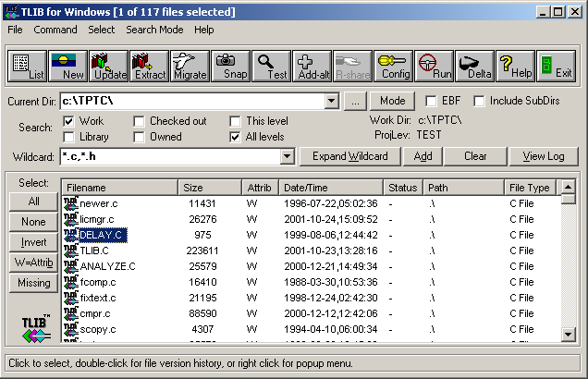The height and width of the screenshot is (379, 588).
Task: Click the Clear button
Action: coord(475,156)
